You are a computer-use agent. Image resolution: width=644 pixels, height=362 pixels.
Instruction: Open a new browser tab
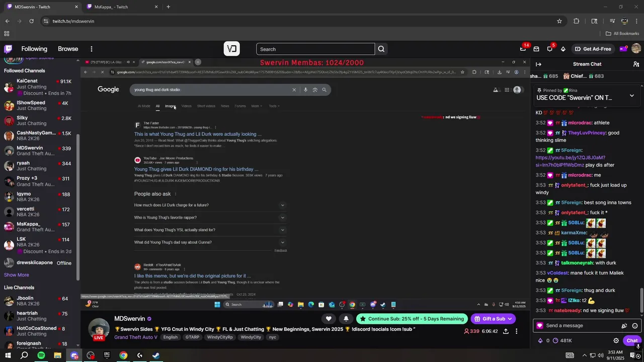tap(168, 7)
